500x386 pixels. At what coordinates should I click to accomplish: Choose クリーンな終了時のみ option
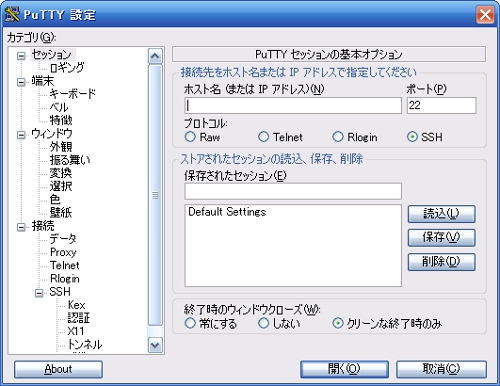(338, 323)
